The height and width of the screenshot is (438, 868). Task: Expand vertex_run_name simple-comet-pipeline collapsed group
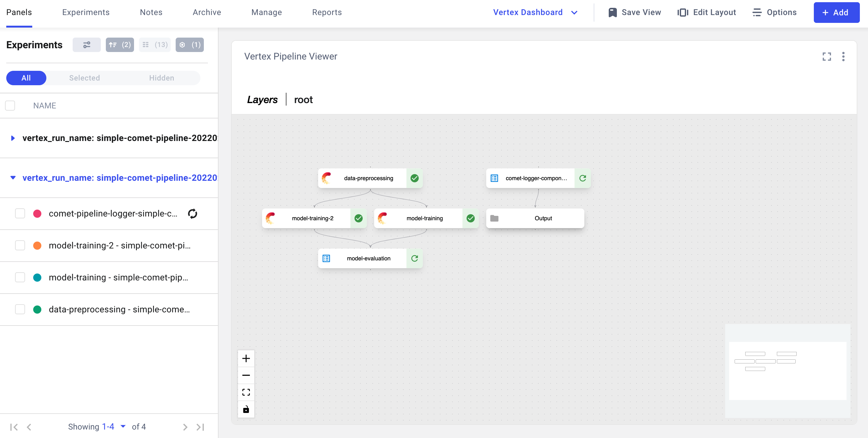pos(12,138)
